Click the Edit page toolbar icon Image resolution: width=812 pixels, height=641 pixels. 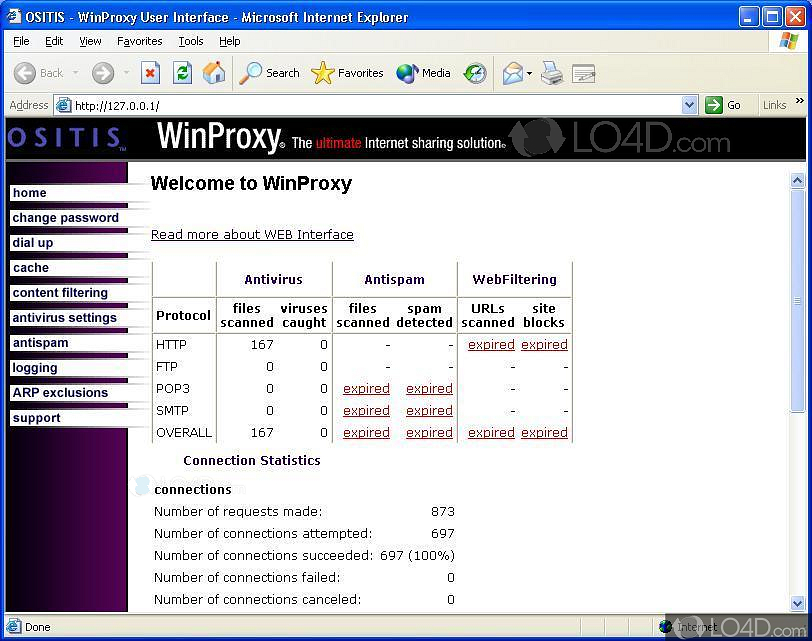coord(584,74)
